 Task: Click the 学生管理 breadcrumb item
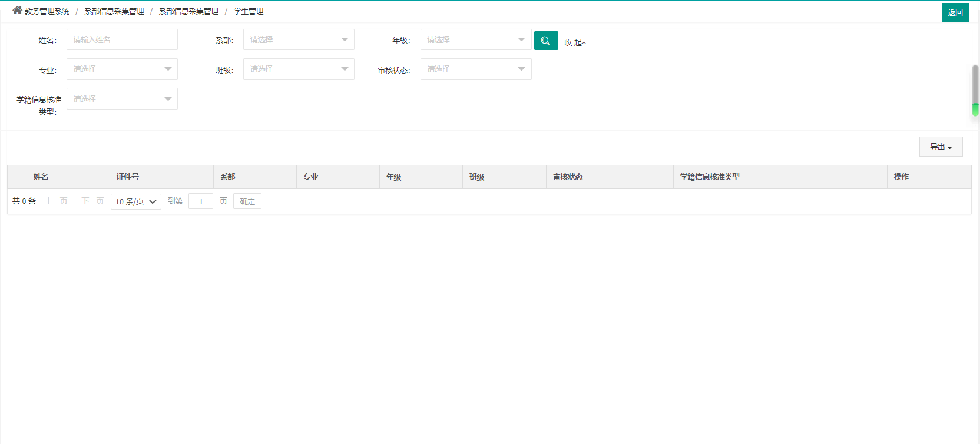[x=248, y=11]
